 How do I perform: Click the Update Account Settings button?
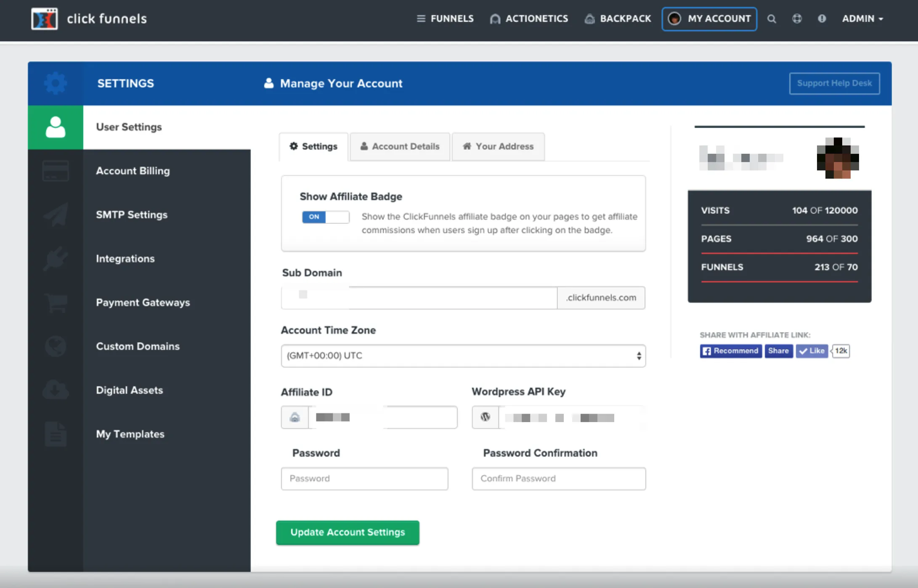point(347,532)
